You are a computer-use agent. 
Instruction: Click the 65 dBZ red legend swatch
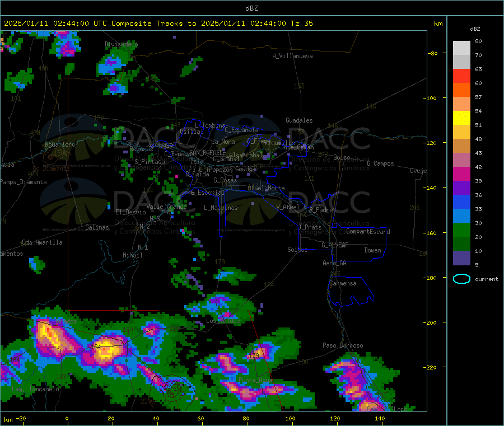point(461,76)
